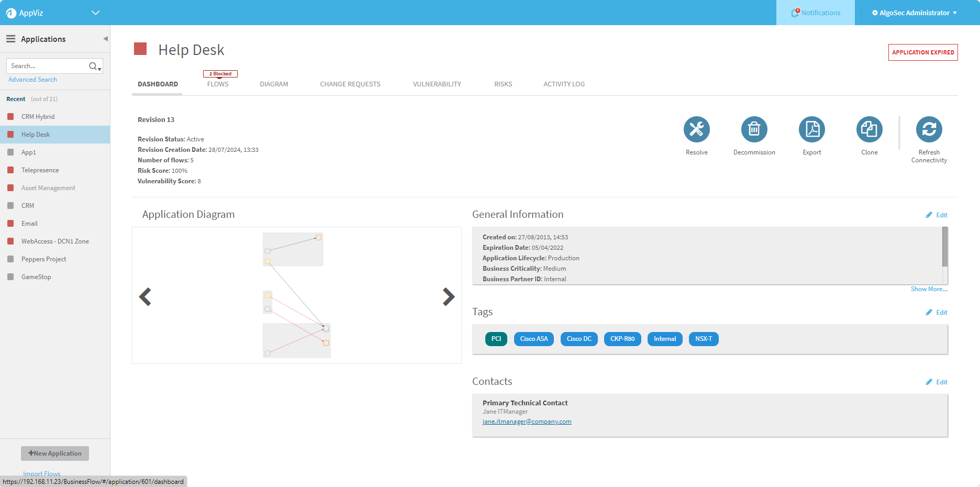Image resolution: width=980 pixels, height=487 pixels.
Task: Click the red Help Desk color square
Action: (x=140, y=49)
